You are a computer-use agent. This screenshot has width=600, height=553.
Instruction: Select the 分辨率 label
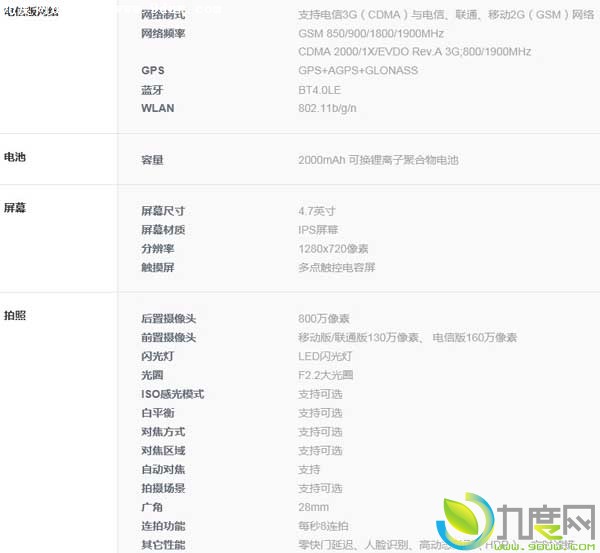point(158,249)
